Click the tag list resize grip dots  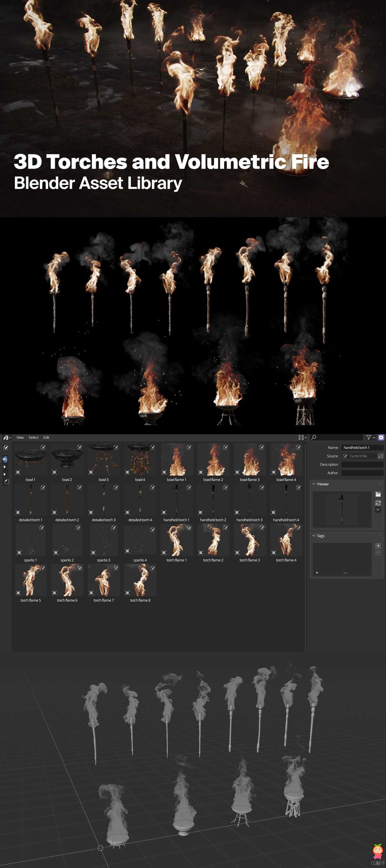(345, 572)
